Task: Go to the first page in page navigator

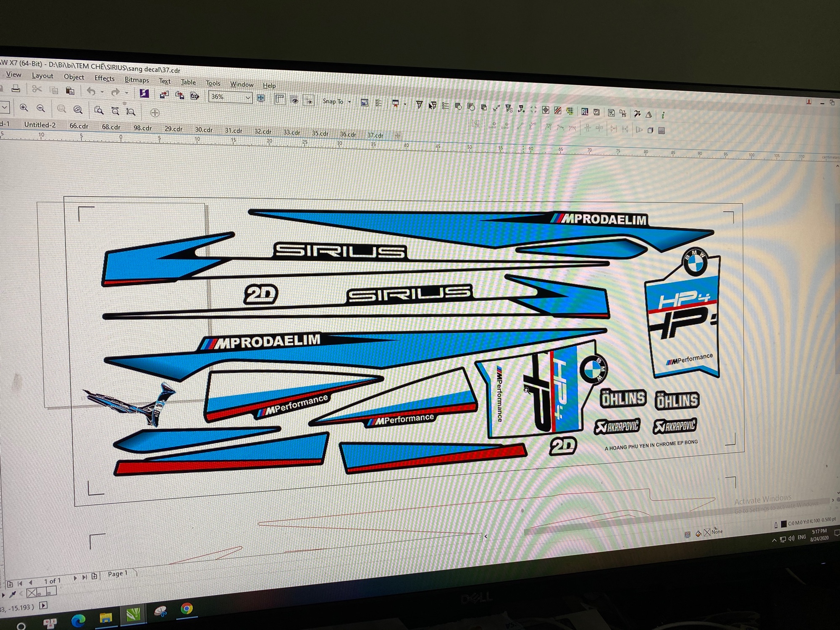Action: click(x=19, y=583)
